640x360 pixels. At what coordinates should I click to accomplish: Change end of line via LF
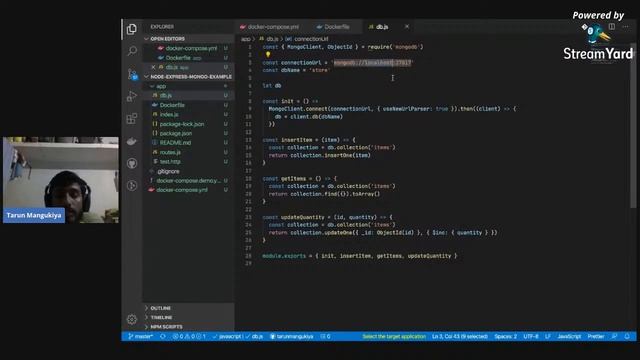tap(547, 336)
